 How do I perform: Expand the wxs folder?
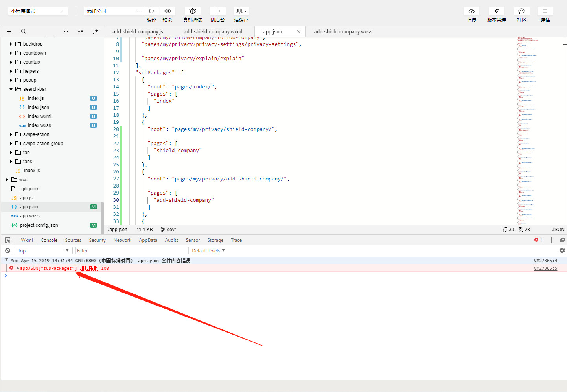(x=7, y=180)
